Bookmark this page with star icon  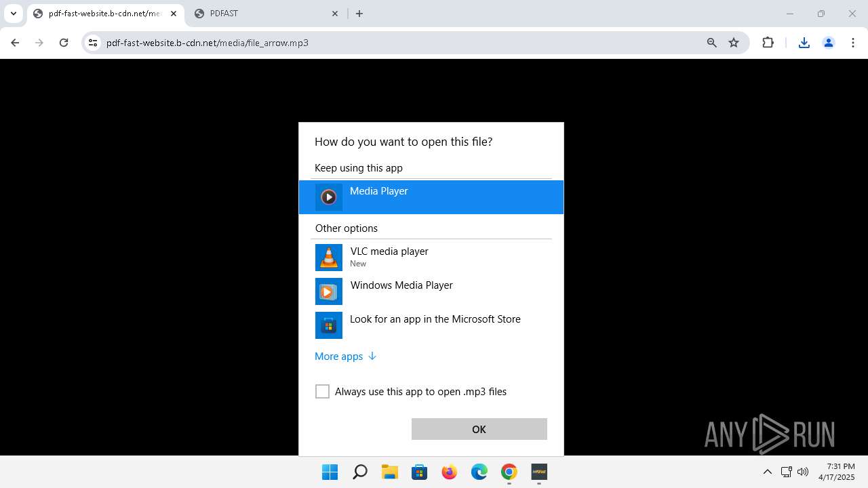[x=734, y=43]
